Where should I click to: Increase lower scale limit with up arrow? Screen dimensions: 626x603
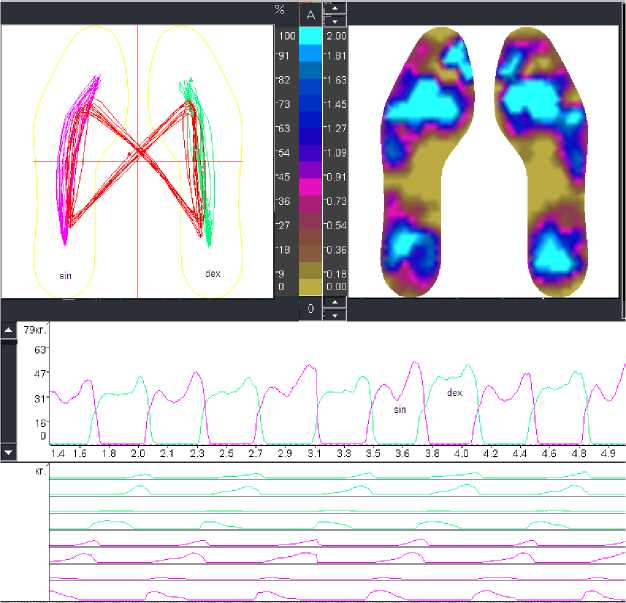click(x=335, y=303)
